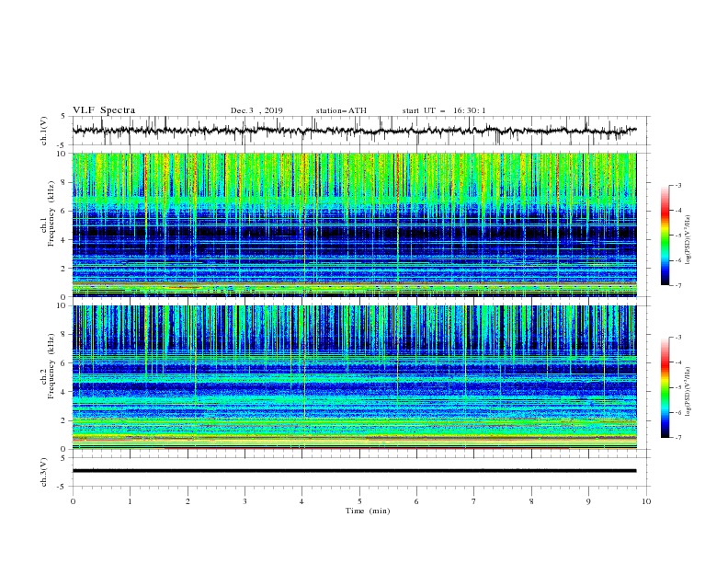728x563 pixels.
Task: Click the "8" kHz tick on ch.1 axis
Action: click(x=64, y=182)
